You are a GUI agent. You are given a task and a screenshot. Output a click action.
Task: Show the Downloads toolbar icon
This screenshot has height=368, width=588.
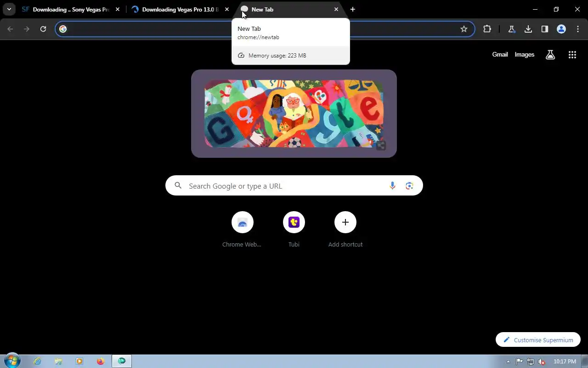(x=528, y=29)
